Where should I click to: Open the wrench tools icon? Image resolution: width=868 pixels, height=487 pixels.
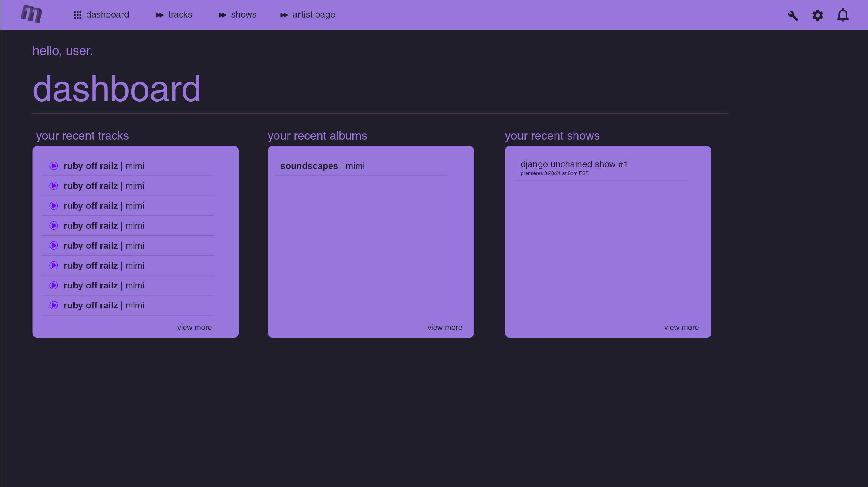click(x=793, y=15)
